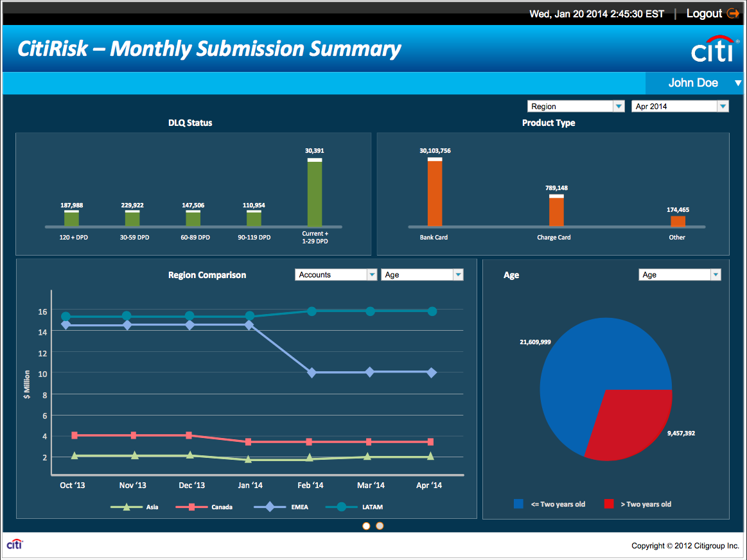Click the EMEA diamond point at Jan '14
This screenshot has height=560, width=747.
[249, 325]
